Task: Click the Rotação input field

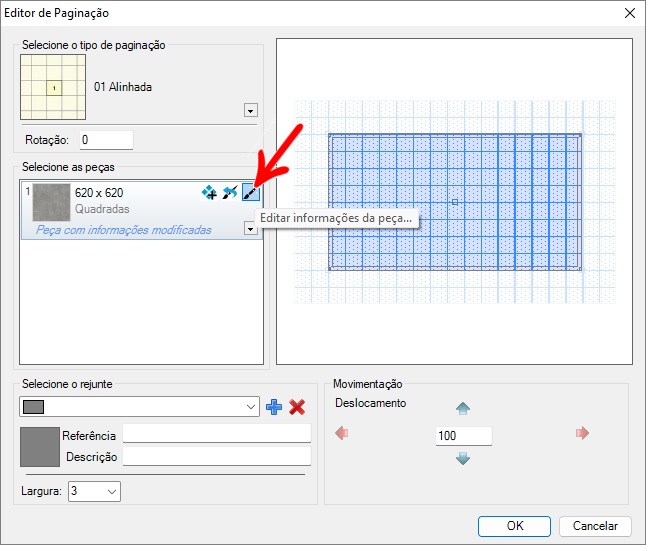Action: click(104, 140)
